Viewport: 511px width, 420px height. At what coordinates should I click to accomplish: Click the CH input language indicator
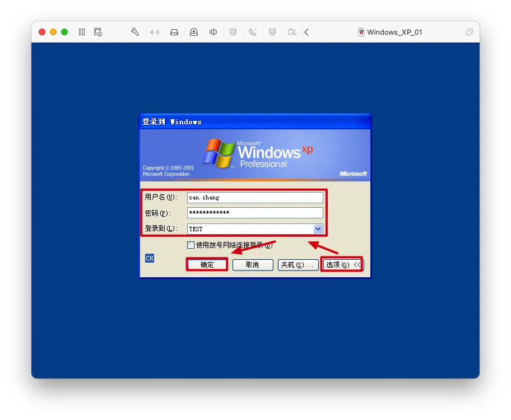(x=150, y=258)
